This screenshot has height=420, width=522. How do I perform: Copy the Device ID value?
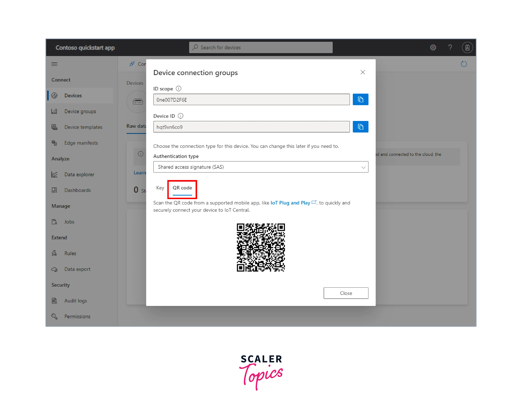pyautogui.click(x=360, y=127)
